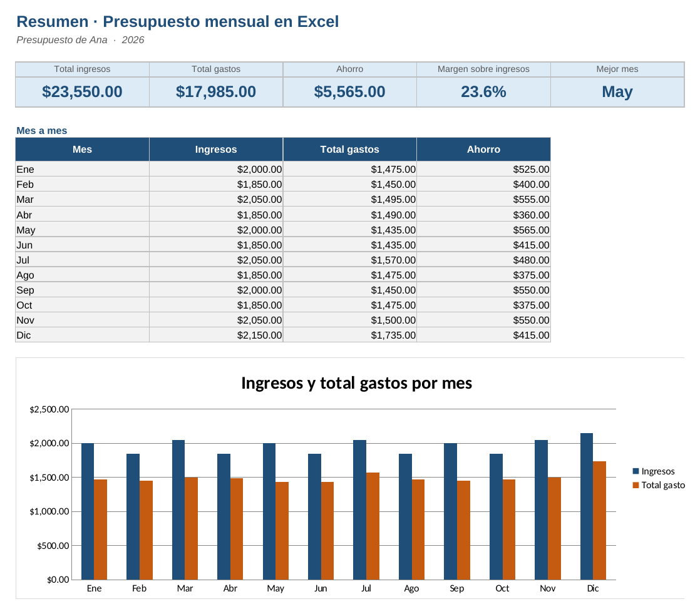This screenshot has height=614, width=700.
Task: Click the $2,500.00 y-axis label
Action: point(49,409)
